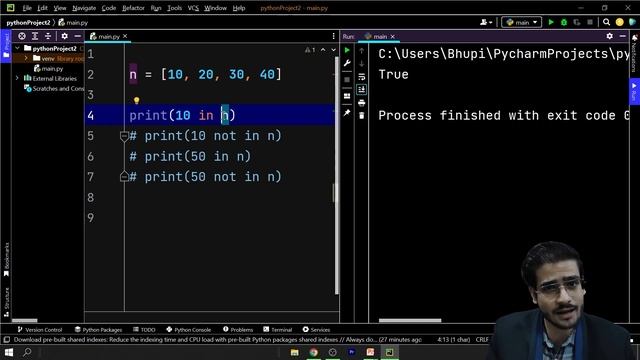Screen dimensions: 640x360
Task: Open Services tool window
Action: click(316, 329)
